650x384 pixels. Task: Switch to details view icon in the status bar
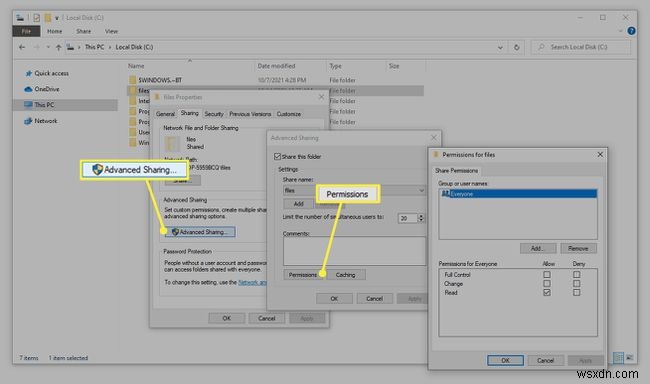tap(618, 357)
